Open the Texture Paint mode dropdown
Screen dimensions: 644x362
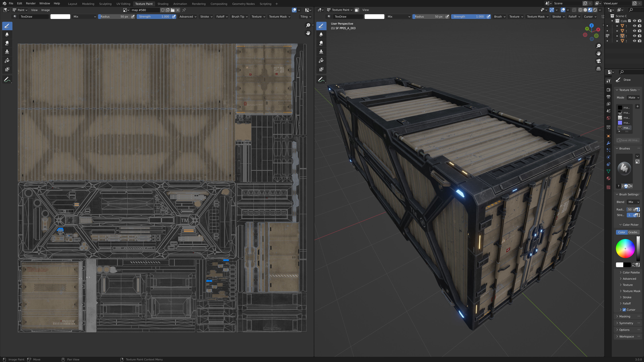(340, 10)
